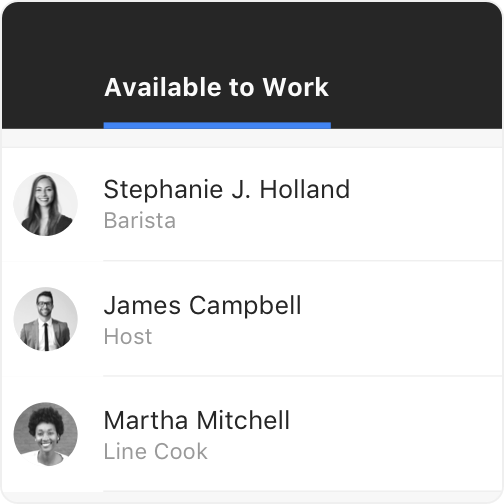
Task: Click dark header area above tab title
Action: point(252,33)
